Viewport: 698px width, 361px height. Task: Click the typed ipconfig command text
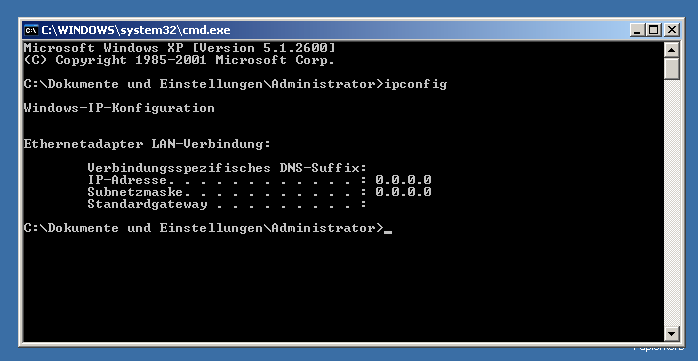[x=415, y=85]
